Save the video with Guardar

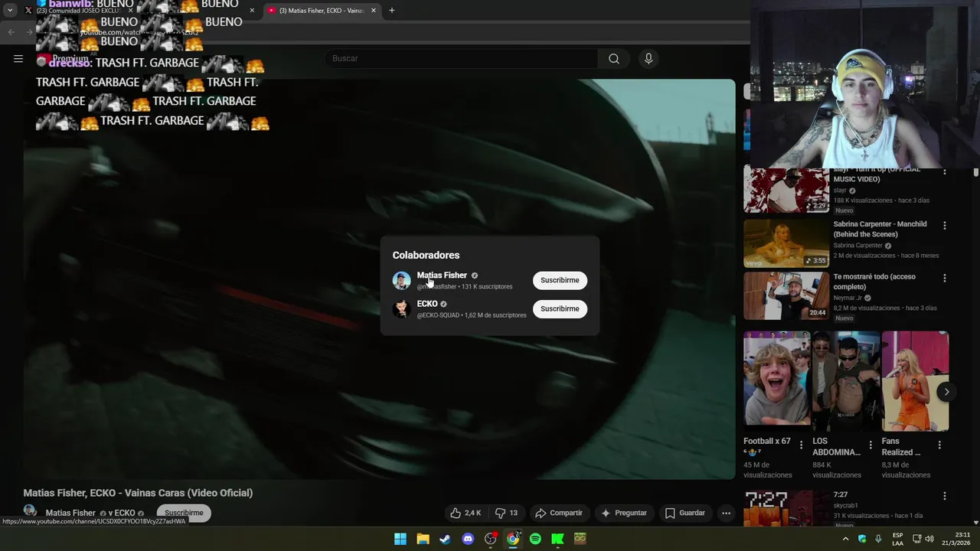(x=684, y=513)
